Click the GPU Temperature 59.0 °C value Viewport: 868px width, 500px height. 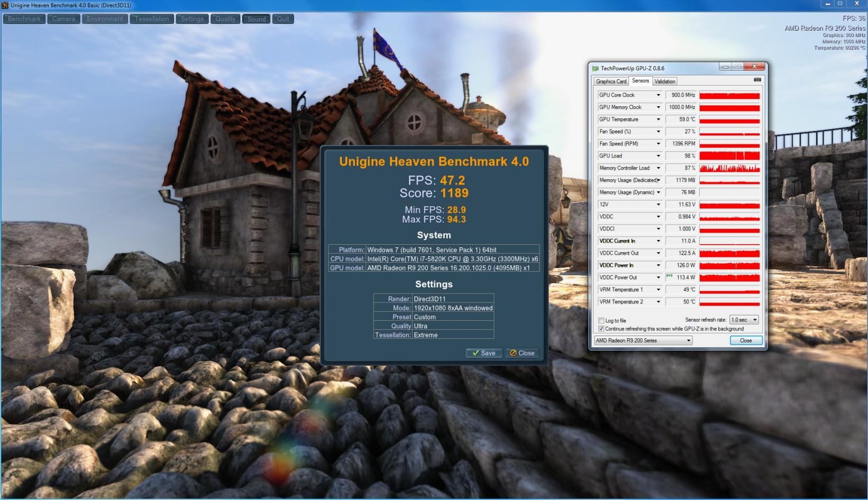[x=681, y=119]
